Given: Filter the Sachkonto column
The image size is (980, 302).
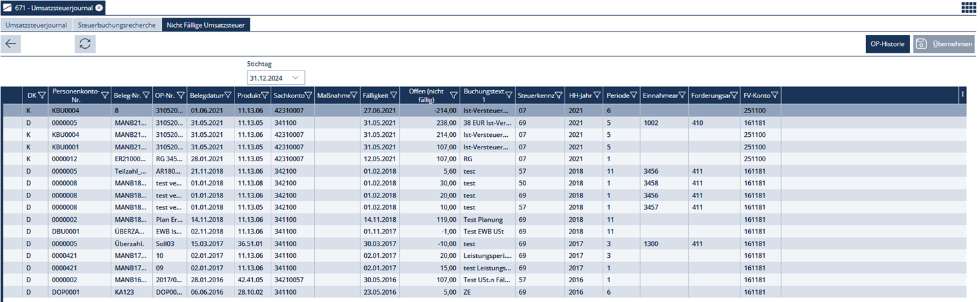Looking at the screenshot, I should (308, 95).
